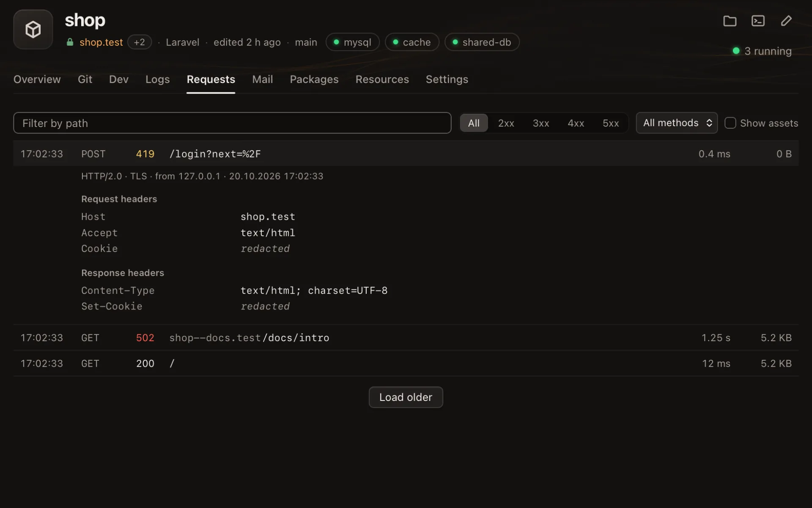The height and width of the screenshot is (508, 812).
Task: Click the shared-db service badge
Action: tap(482, 42)
